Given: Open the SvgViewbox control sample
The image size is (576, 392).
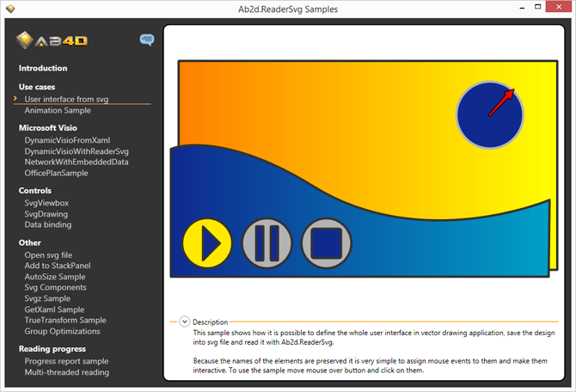Looking at the screenshot, I should click(x=46, y=203).
